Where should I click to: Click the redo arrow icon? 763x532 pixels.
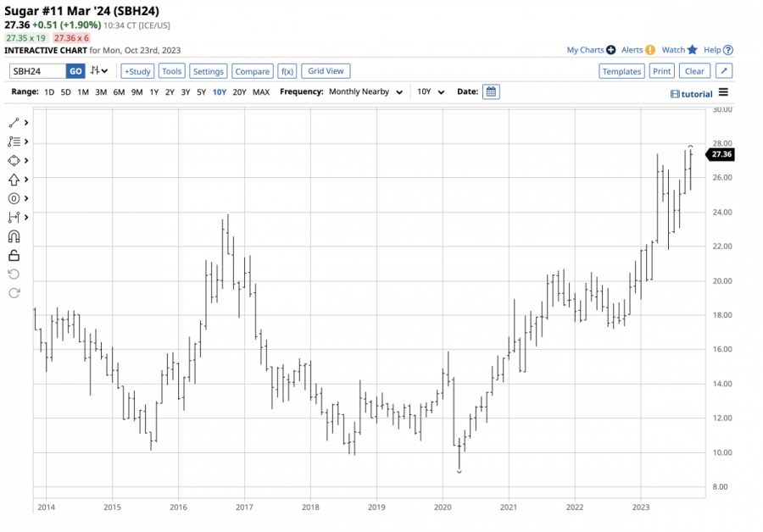pyautogui.click(x=14, y=293)
